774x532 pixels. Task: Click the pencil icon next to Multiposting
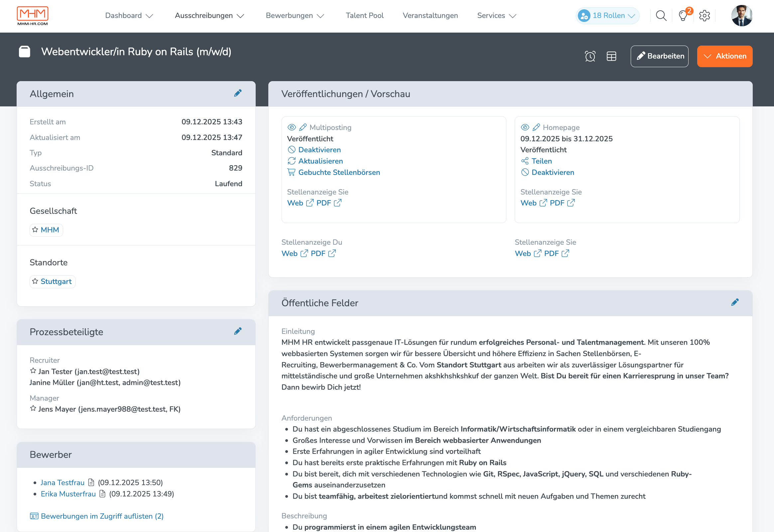coord(303,127)
